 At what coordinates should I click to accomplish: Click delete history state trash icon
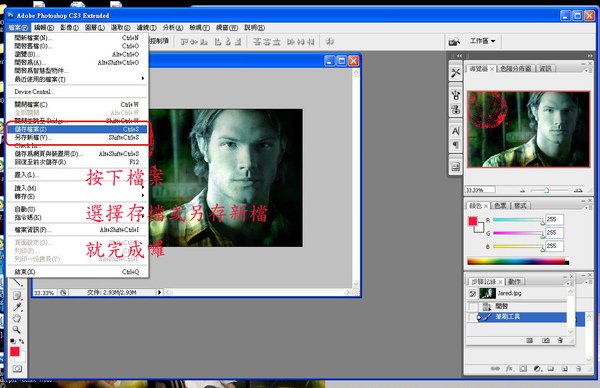coord(561,340)
